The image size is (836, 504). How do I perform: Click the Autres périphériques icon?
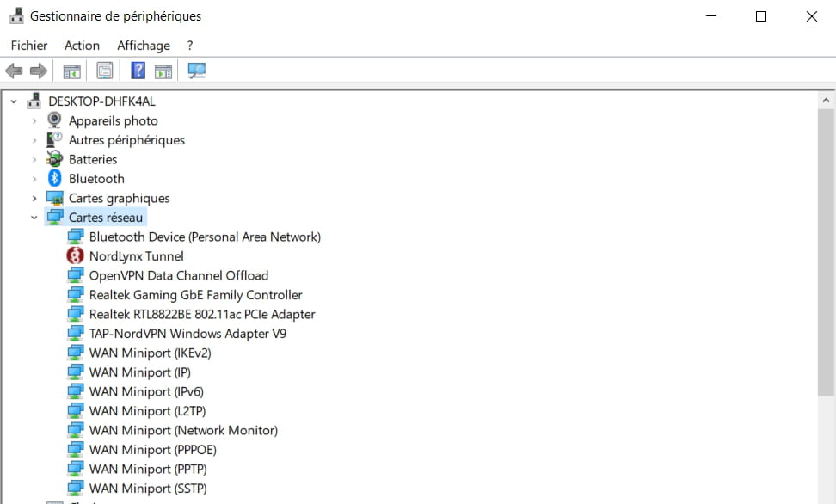(54, 139)
